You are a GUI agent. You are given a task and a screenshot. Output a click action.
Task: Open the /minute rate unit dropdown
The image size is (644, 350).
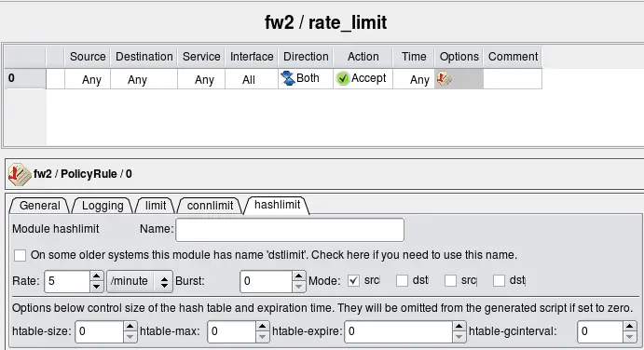pos(140,281)
